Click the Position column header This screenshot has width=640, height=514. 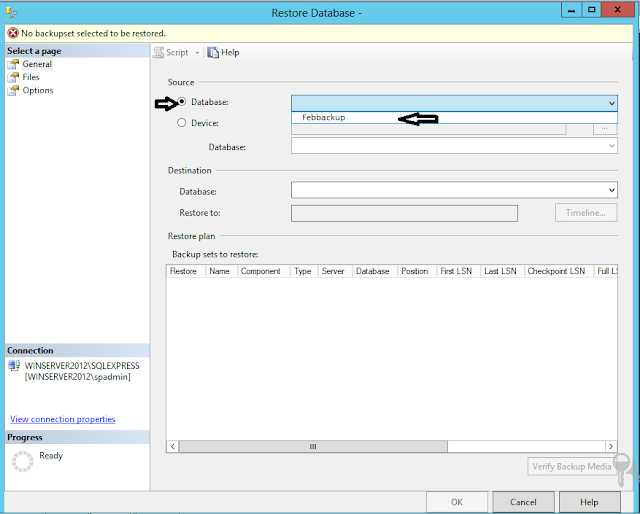tap(417, 271)
